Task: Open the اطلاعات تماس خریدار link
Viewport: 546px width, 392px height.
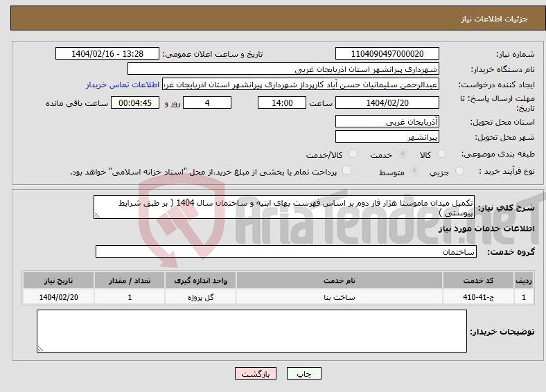Action: tap(123, 84)
